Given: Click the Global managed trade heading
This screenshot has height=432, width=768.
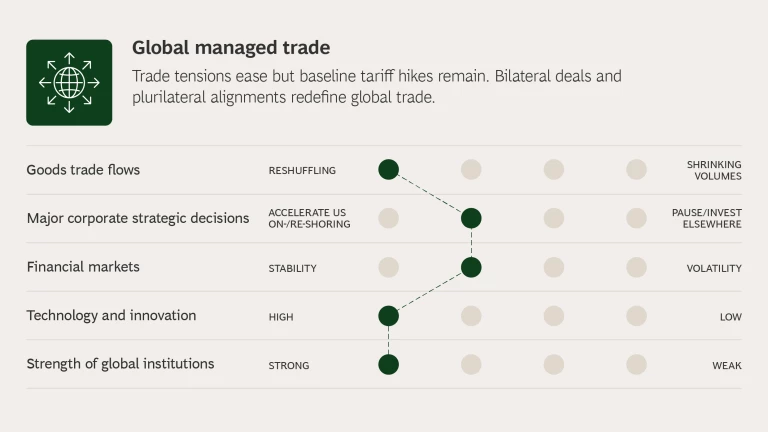Looking at the screenshot, I should tap(231, 48).
